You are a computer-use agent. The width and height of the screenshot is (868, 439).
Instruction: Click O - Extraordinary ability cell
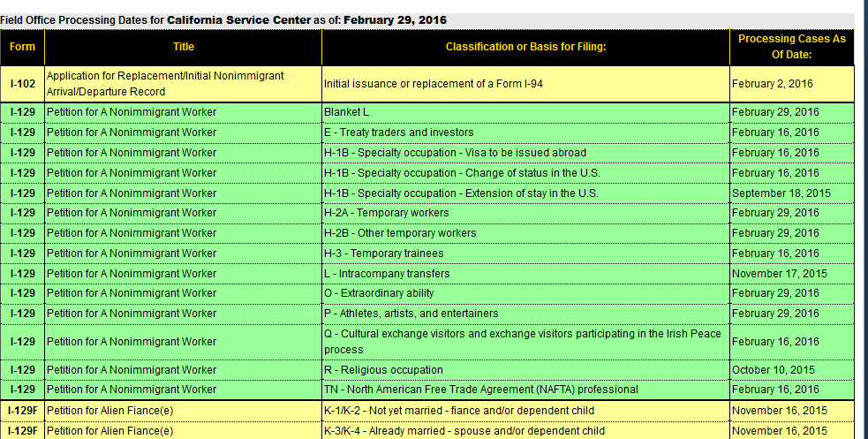pos(525,293)
